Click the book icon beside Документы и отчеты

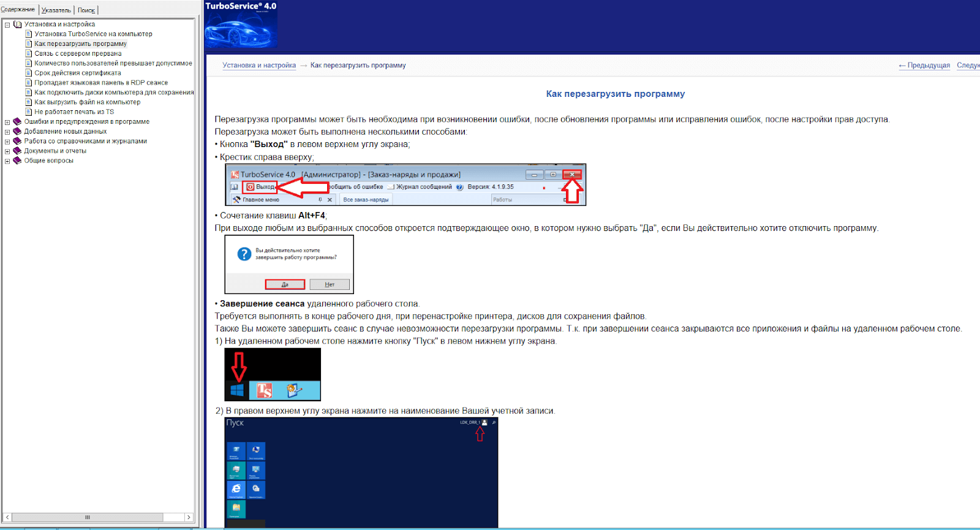point(17,151)
